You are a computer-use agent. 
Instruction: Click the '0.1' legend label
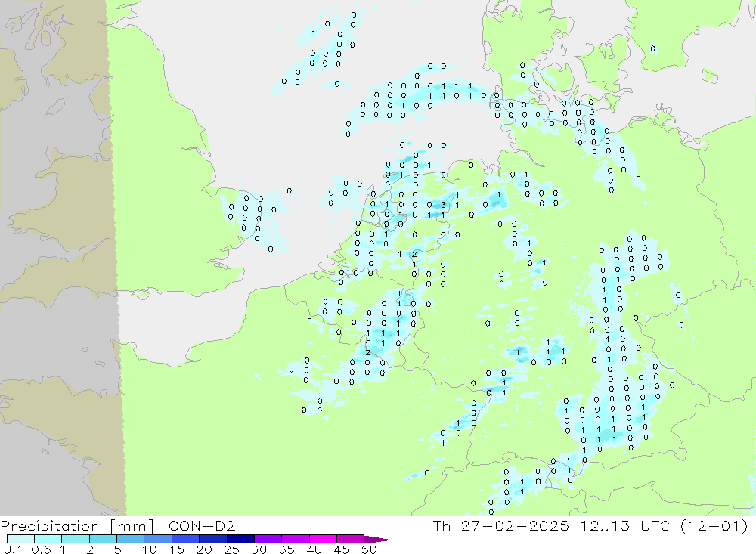(x=13, y=549)
